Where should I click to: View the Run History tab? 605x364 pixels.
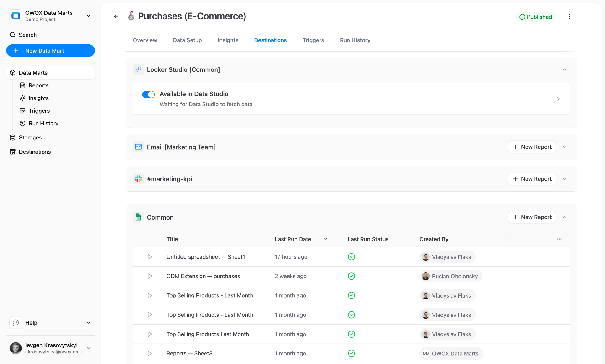tap(355, 40)
